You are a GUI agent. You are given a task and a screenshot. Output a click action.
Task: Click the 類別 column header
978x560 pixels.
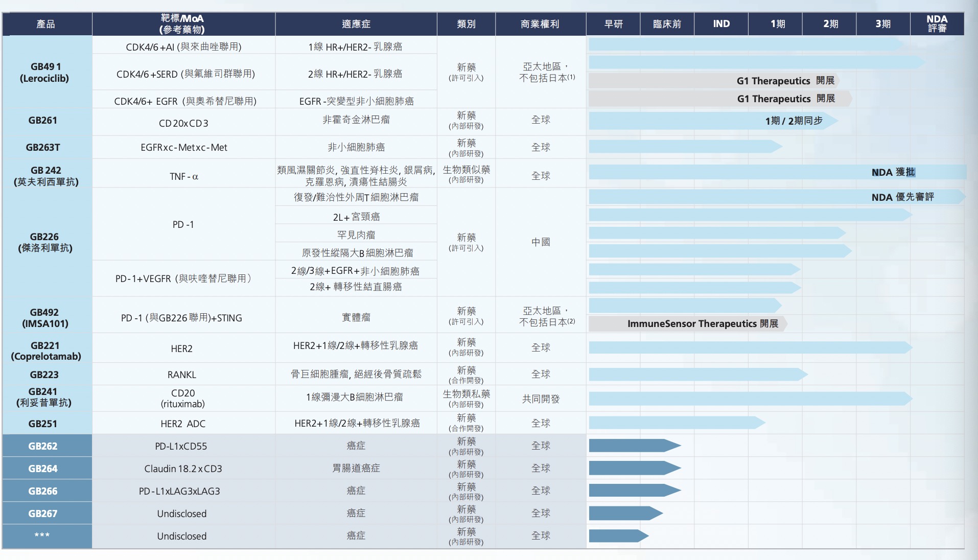[x=466, y=24]
